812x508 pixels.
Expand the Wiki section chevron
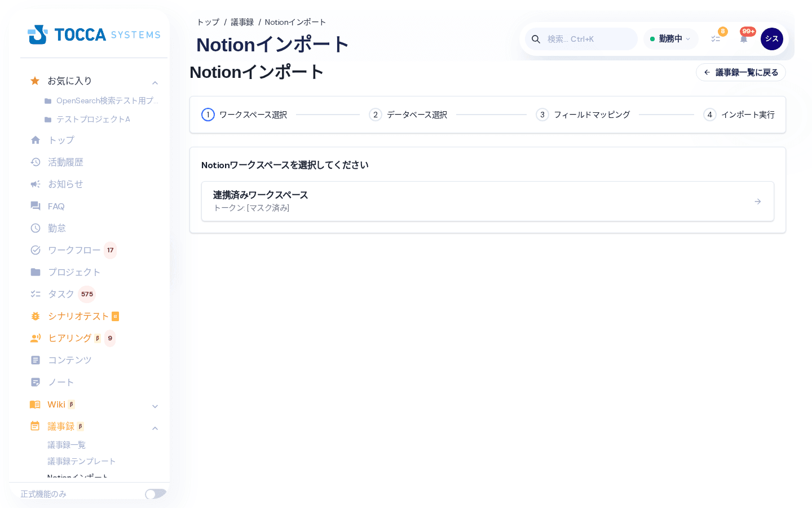[155, 406]
